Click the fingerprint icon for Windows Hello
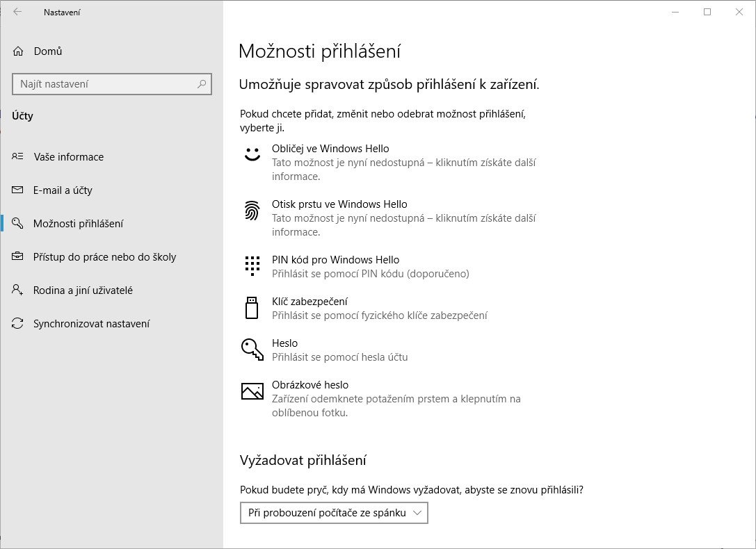This screenshot has width=756, height=549. click(252, 211)
